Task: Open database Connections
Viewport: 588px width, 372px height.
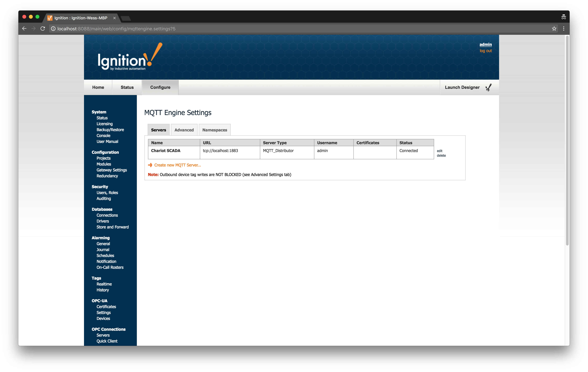Action: point(107,215)
